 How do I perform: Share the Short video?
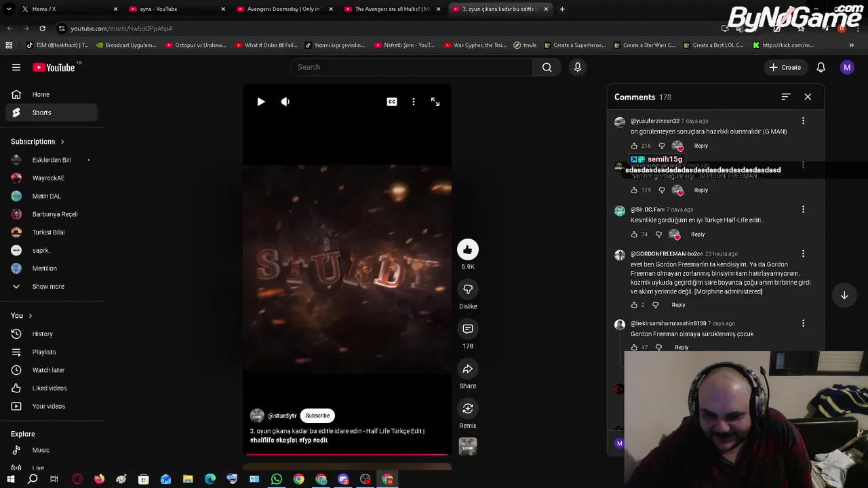pos(468,369)
